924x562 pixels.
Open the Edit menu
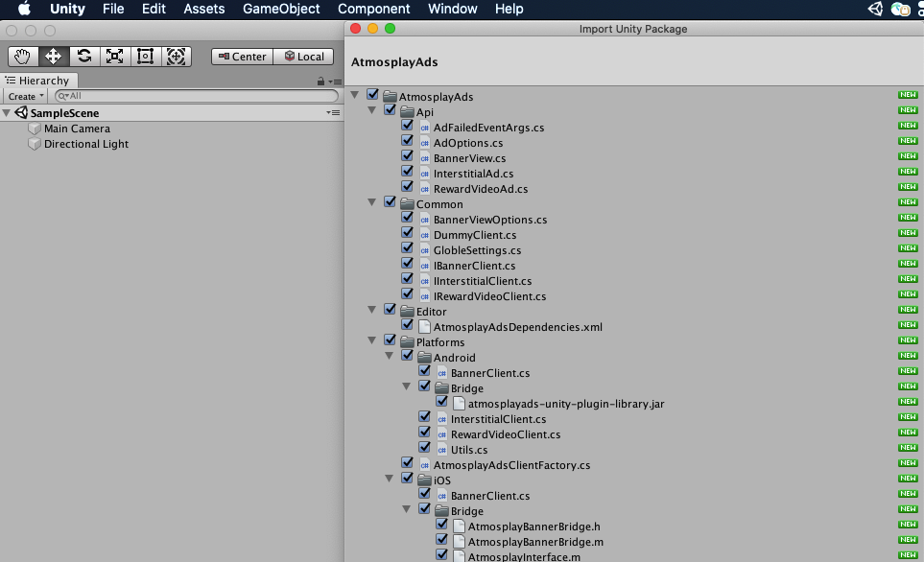tap(154, 9)
